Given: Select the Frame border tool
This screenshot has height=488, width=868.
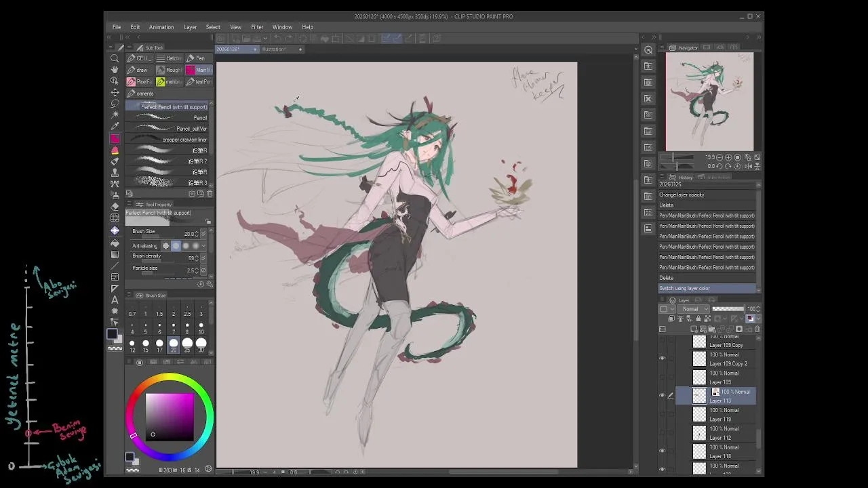Looking at the screenshot, I should click(x=115, y=277).
